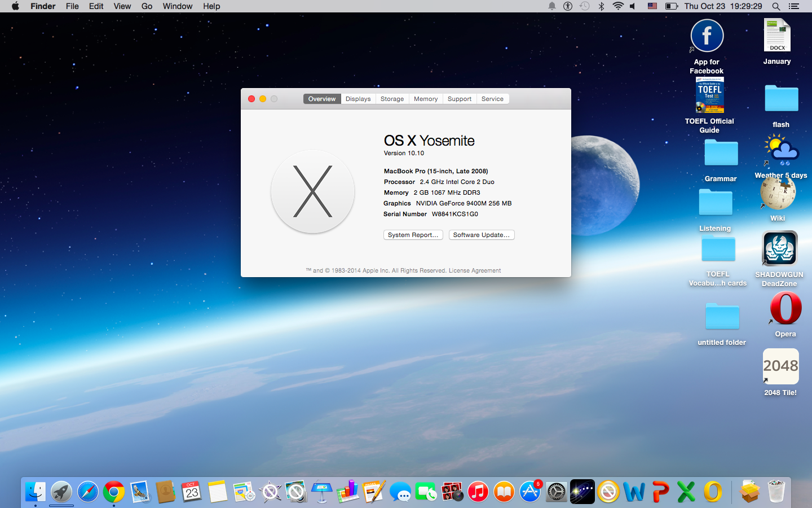Launch green X Excel icon in Dock
This screenshot has height=508, width=812.
(x=686, y=492)
